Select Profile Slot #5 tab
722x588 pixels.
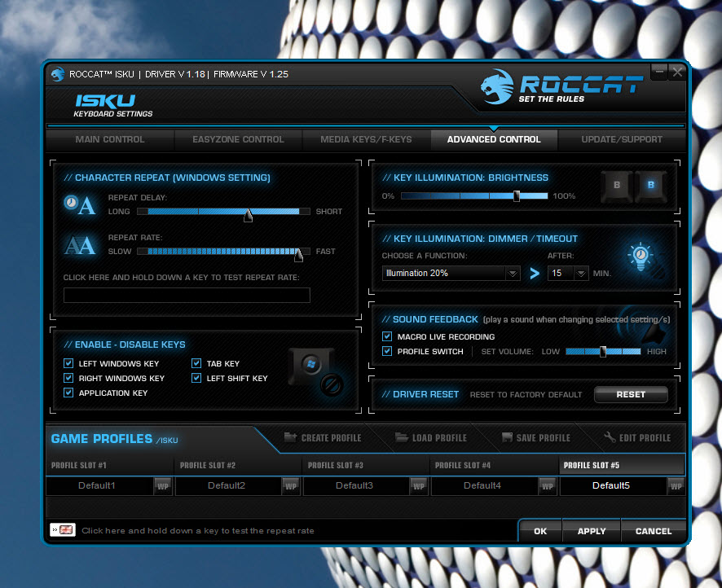pyautogui.click(x=622, y=465)
